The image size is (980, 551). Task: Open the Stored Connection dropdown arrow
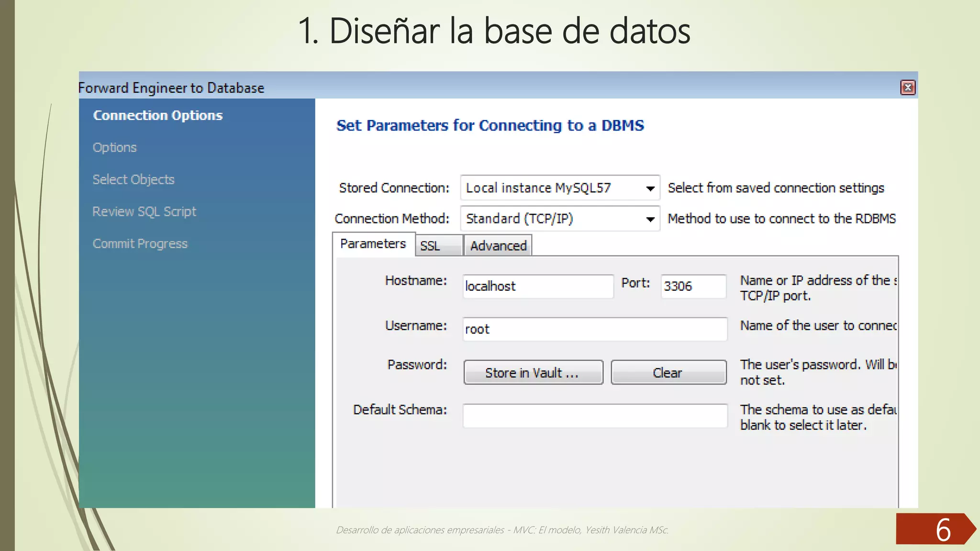point(650,188)
